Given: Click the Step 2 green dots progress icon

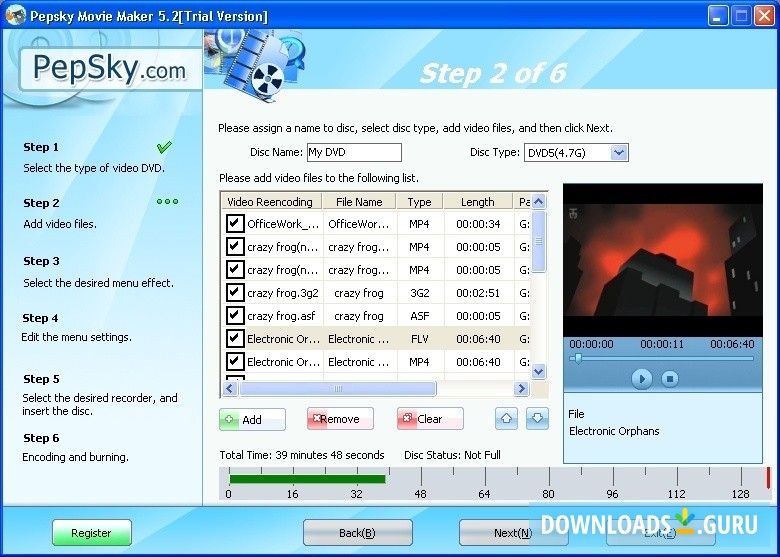Looking at the screenshot, I should [167, 201].
